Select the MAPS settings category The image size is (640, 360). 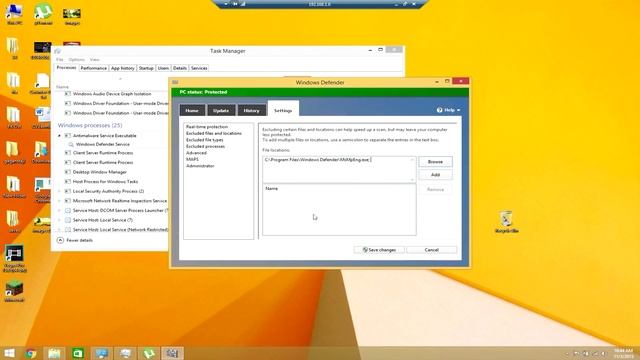192,160
